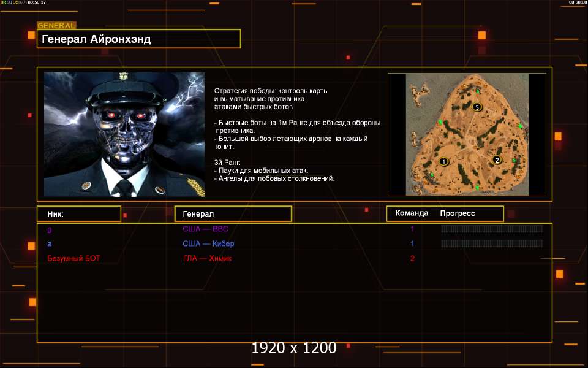This screenshot has height=368, width=588.
Task: Click the Генерал column header
Action: click(198, 213)
